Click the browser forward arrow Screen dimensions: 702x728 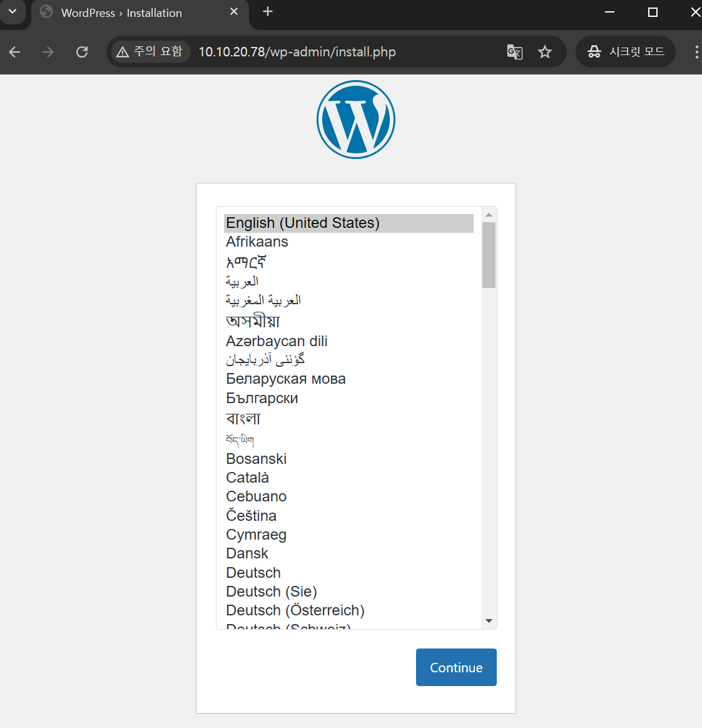point(48,52)
